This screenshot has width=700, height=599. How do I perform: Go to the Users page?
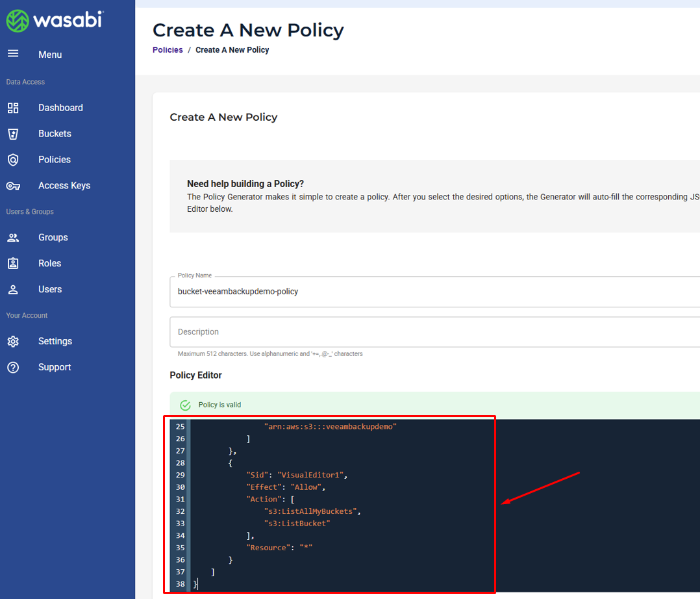(50, 289)
